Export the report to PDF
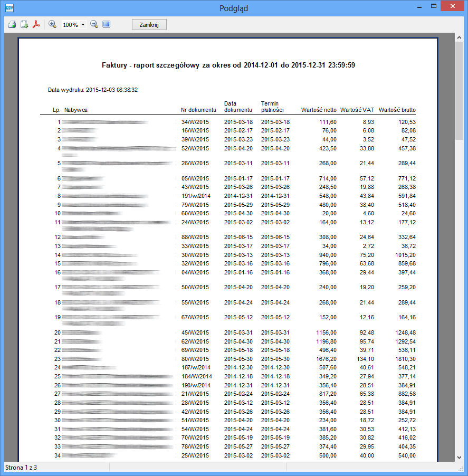Screen dimensions: 468x476 (x=37, y=24)
